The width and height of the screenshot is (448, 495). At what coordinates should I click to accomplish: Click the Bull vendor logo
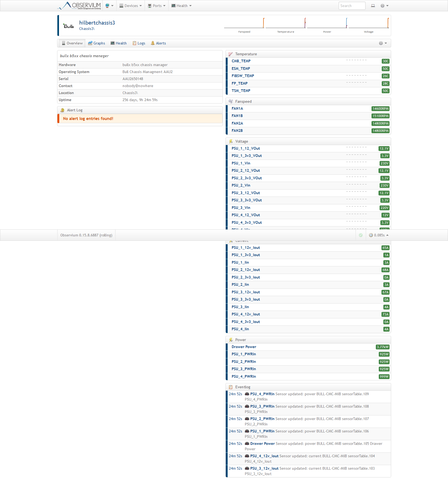coord(68,26)
